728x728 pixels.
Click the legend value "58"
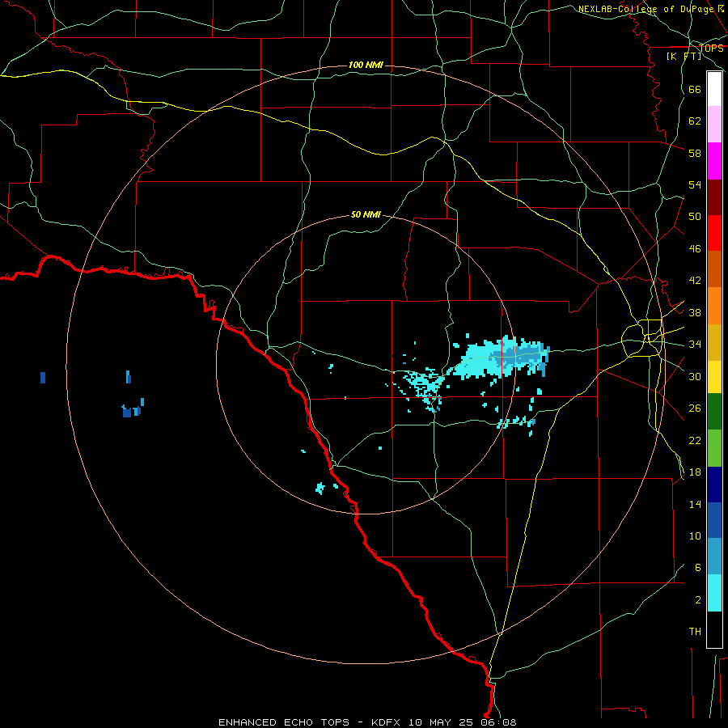click(x=695, y=153)
